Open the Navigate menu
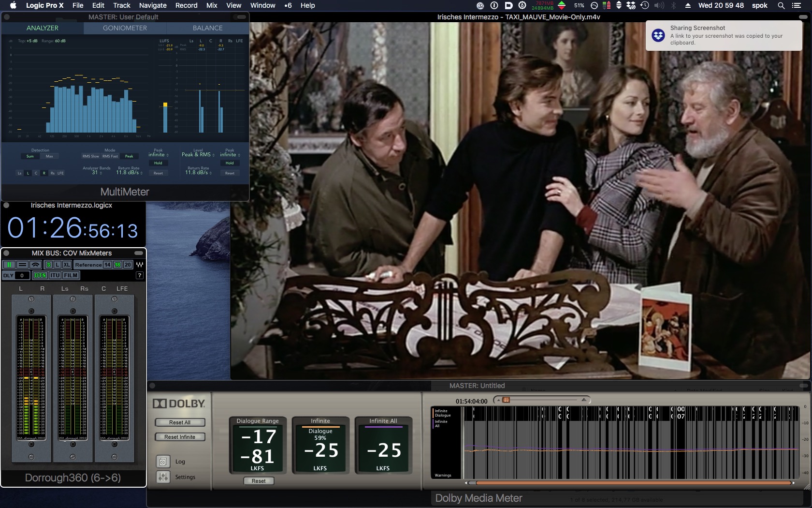This screenshot has width=812, height=508. 153,5
